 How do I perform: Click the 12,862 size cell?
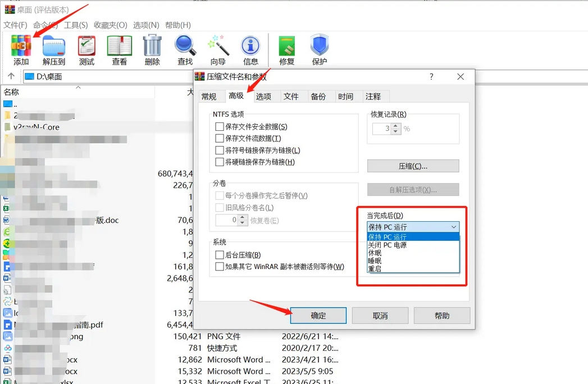point(190,360)
